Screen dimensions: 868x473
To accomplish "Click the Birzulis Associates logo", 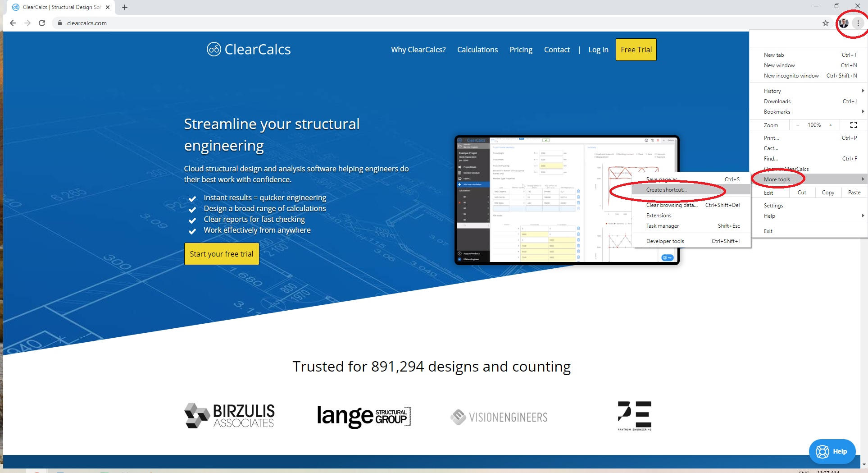I will click(x=230, y=415).
